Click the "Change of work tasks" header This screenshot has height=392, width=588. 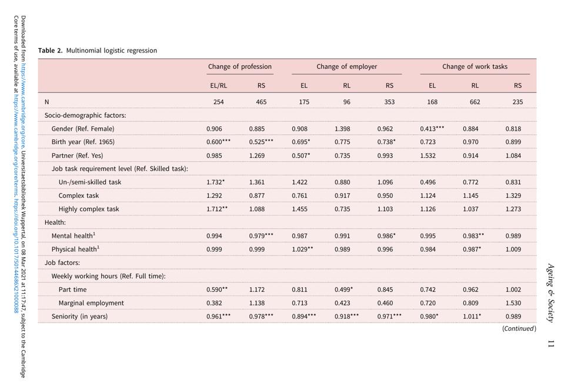[x=475, y=67]
